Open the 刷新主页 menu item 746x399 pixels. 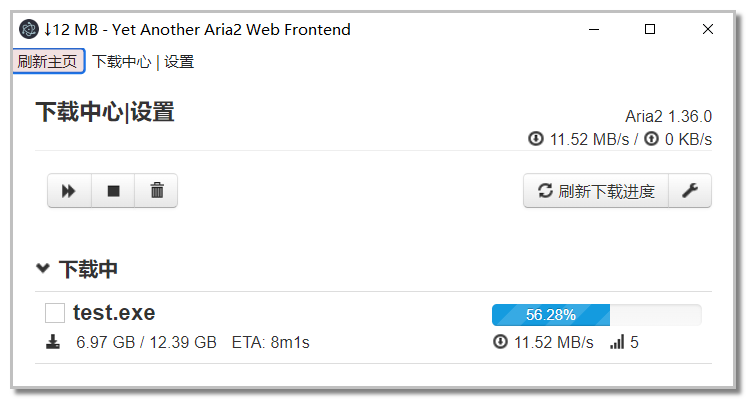[x=48, y=61]
